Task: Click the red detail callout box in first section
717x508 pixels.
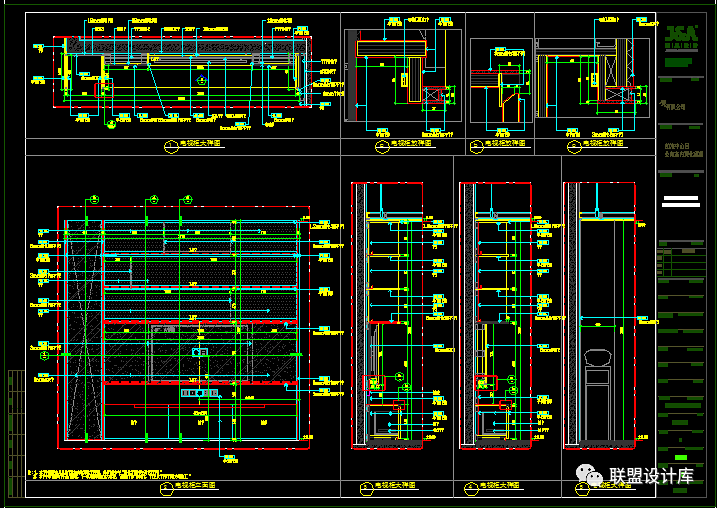Action: [375, 383]
